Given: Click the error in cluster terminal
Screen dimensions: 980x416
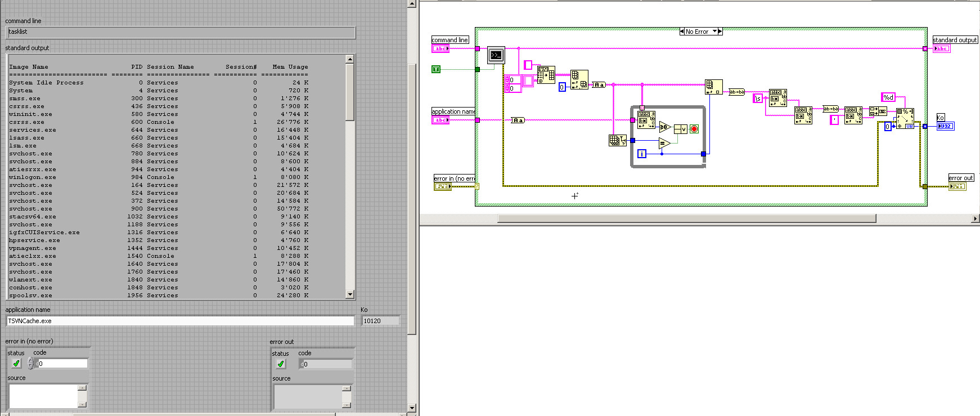Looking at the screenshot, I should 443,186.
